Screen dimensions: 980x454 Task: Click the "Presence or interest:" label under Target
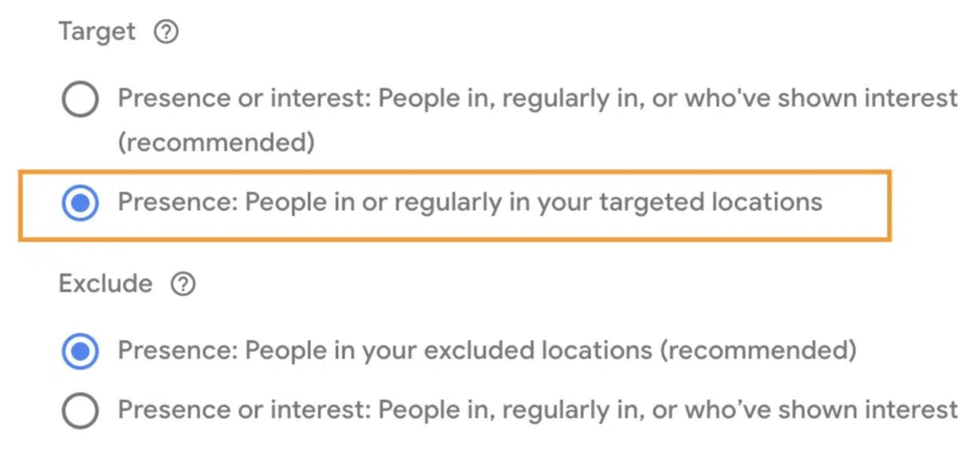(x=244, y=98)
